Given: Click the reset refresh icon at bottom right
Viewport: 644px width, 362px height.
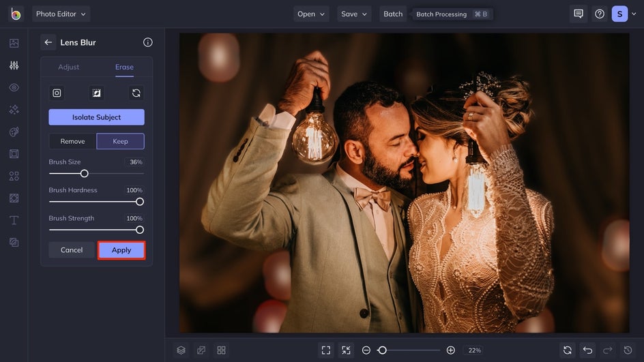Looking at the screenshot, I should (568, 350).
